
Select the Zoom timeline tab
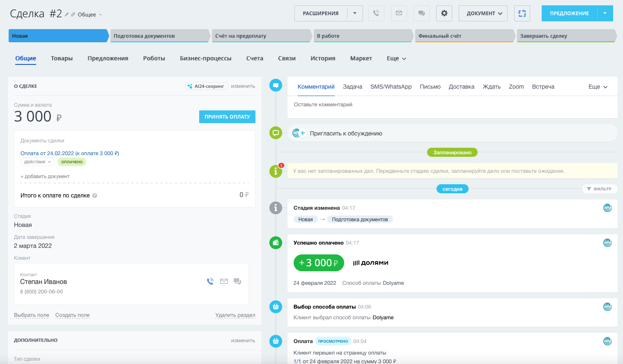point(516,87)
